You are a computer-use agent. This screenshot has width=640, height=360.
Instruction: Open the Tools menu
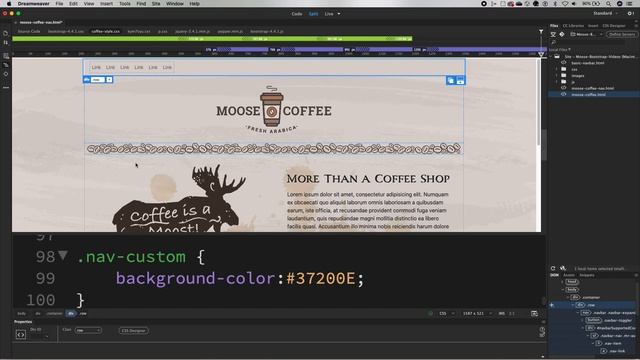tap(124, 4)
